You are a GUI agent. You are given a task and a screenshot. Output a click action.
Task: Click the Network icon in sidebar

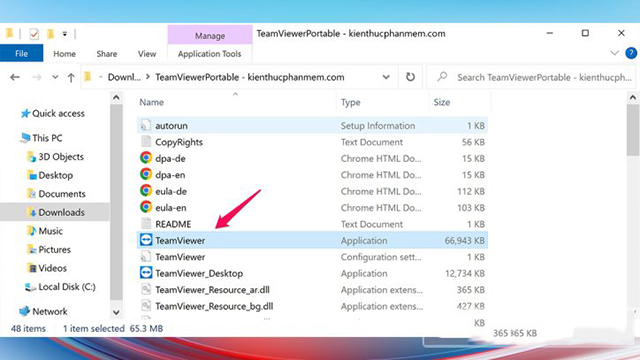(x=24, y=311)
